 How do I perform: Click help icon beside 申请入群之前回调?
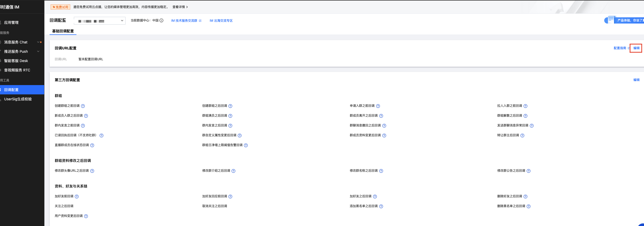tap(378, 106)
